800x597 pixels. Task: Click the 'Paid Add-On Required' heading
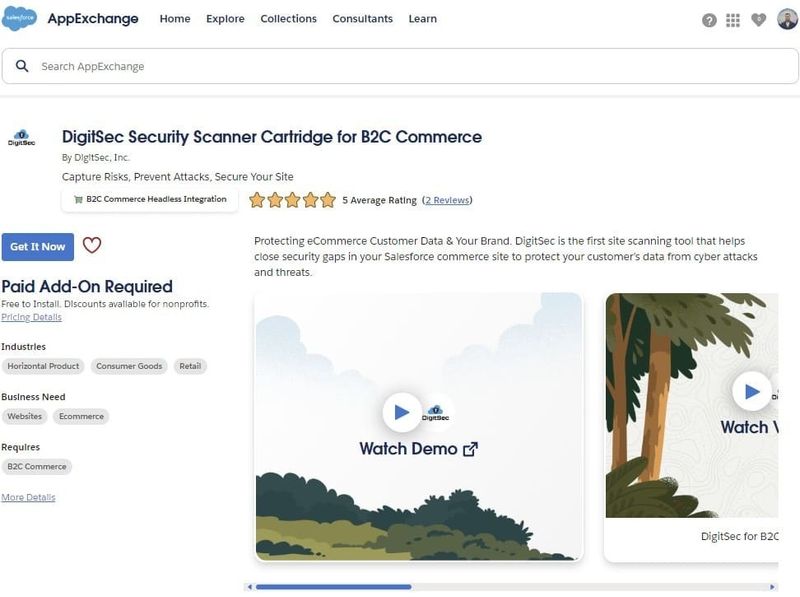click(87, 286)
